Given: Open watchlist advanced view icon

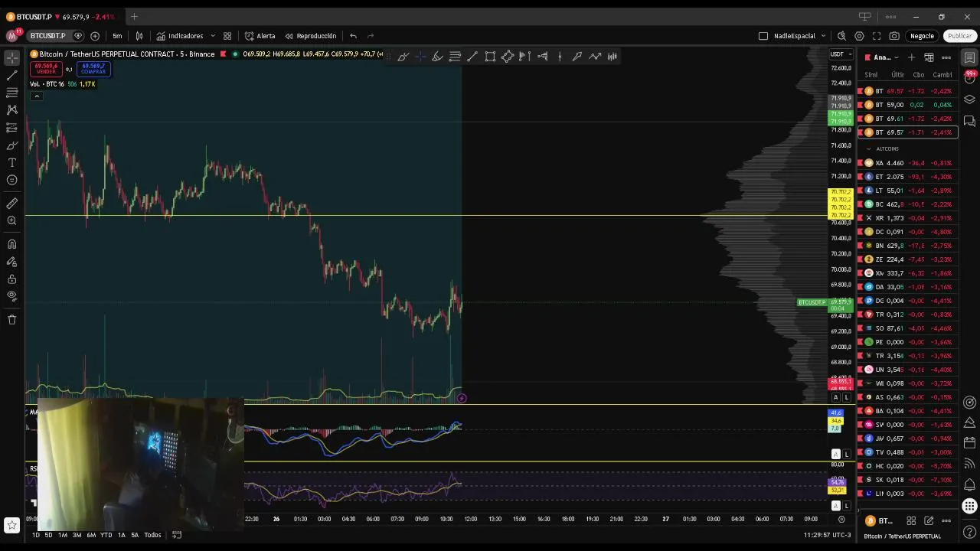Looking at the screenshot, I should coord(929,57).
